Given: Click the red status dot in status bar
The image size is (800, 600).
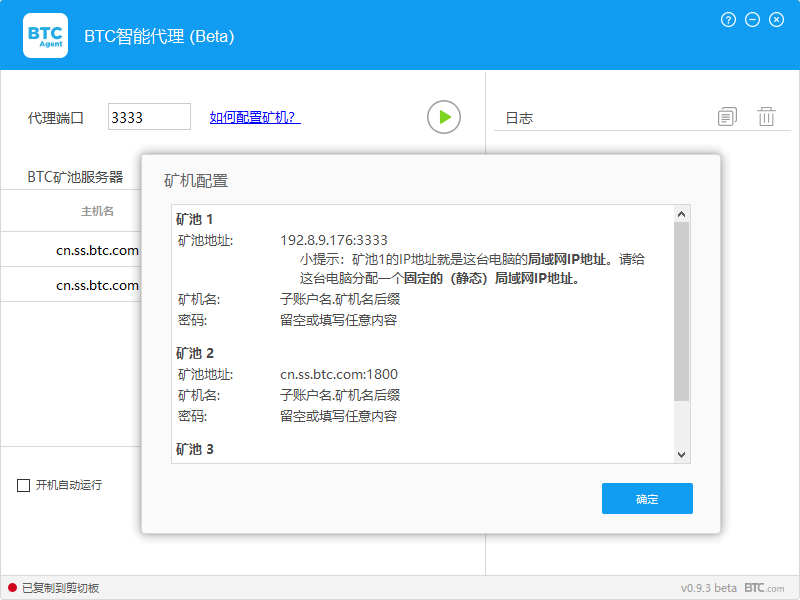Looking at the screenshot, I should click(12, 588).
